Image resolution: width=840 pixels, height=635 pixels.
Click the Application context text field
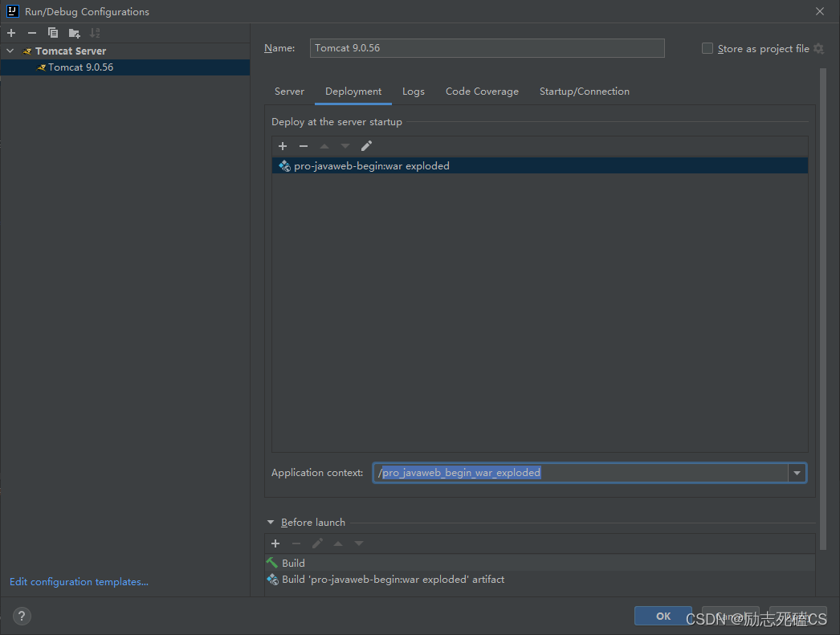581,473
